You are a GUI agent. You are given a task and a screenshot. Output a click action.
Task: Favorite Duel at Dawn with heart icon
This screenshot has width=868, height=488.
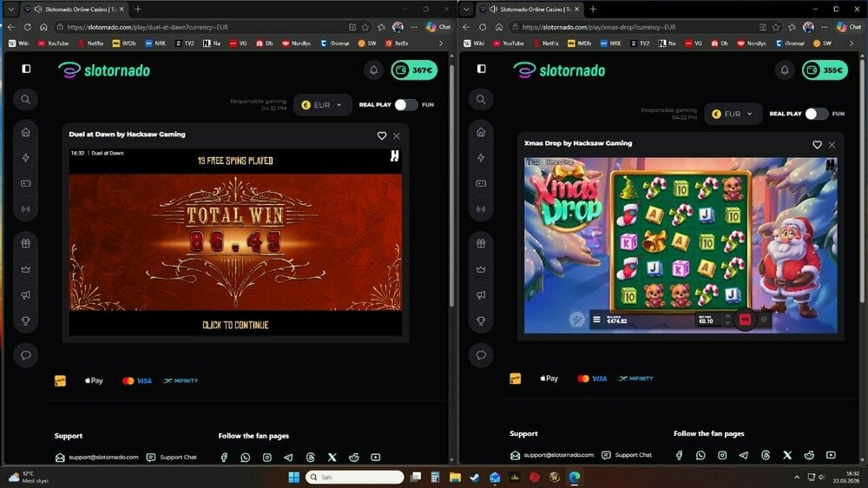[381, 135]
